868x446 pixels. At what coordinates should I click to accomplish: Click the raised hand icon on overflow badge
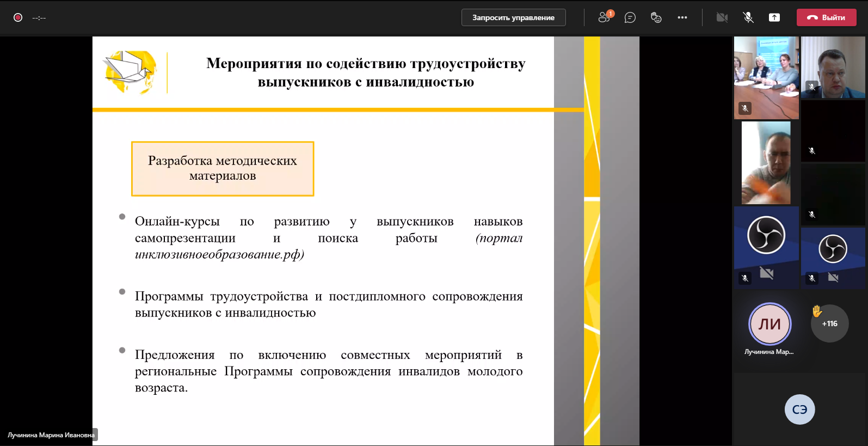point(817,311)
